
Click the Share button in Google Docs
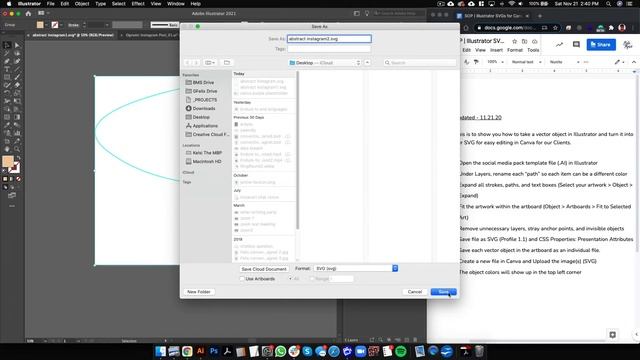[x=601, y=44]
